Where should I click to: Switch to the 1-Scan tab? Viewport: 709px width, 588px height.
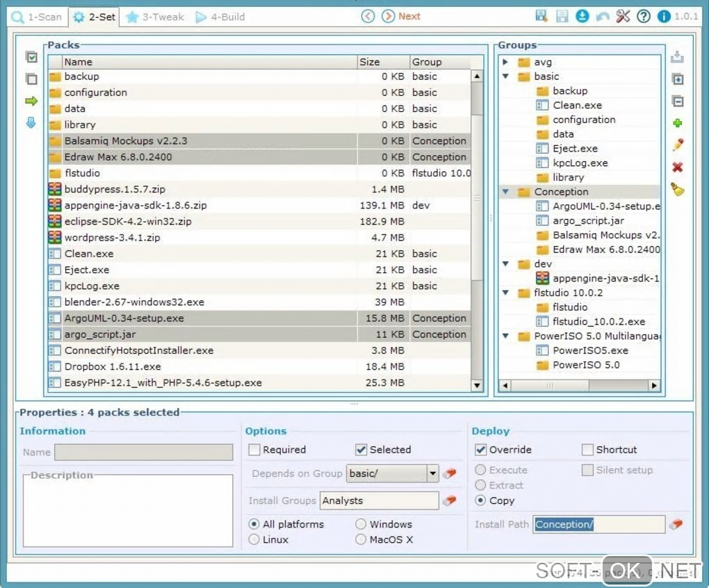tap(37, 17)
